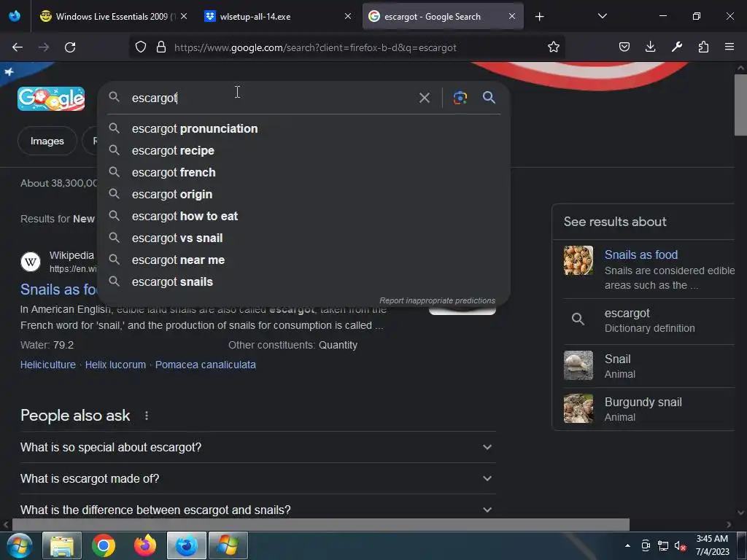Clear the search box text

(424, 98)
